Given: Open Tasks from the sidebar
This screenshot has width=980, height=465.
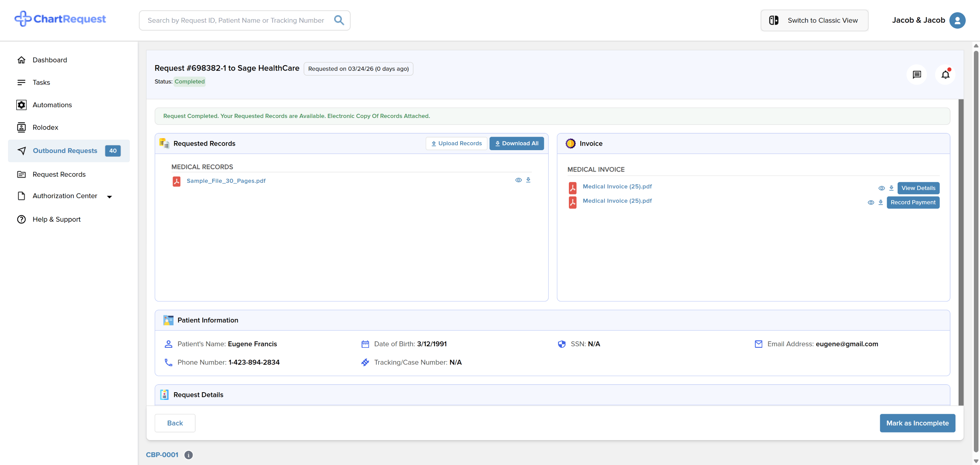Looking at the screenshot, I should click(x=41, y=82).
